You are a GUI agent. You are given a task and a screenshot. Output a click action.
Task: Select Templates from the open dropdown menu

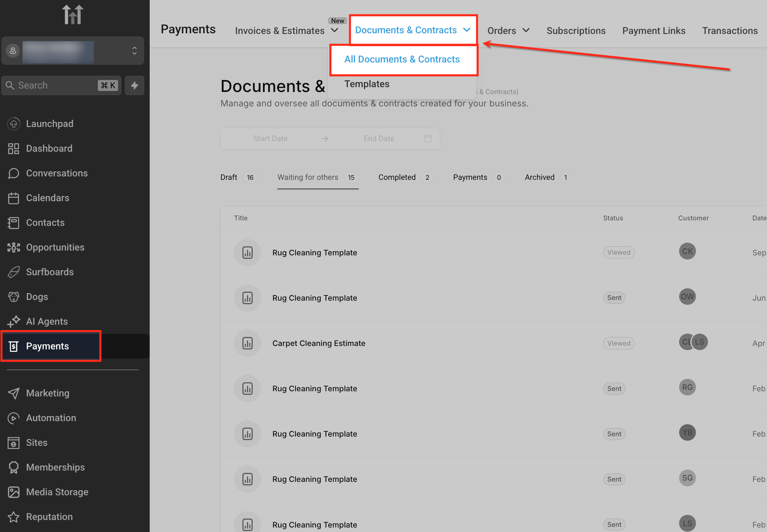click(367, 84)
